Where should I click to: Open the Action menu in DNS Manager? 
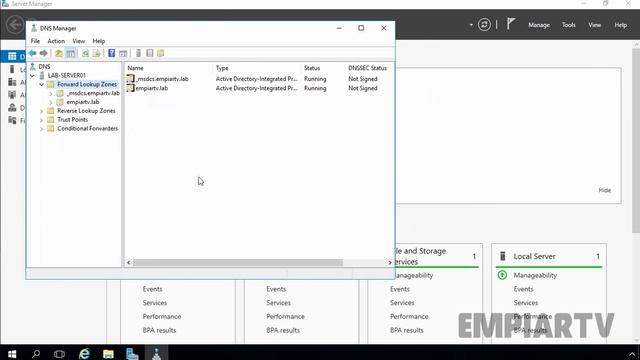coord(56,41)
